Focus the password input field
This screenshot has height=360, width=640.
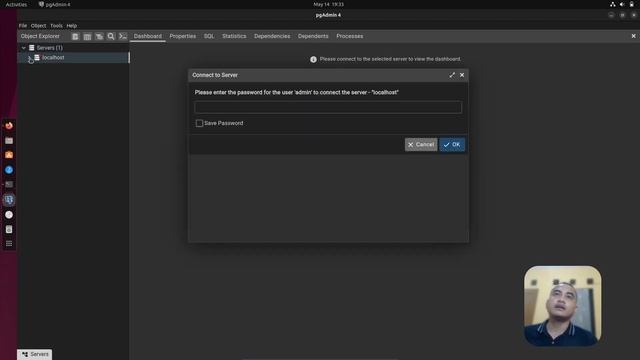tap(328, 107)
